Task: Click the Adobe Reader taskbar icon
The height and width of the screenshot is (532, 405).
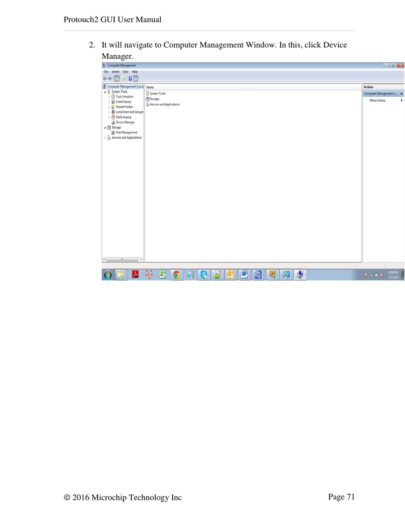Action: [x=135, y=275]
